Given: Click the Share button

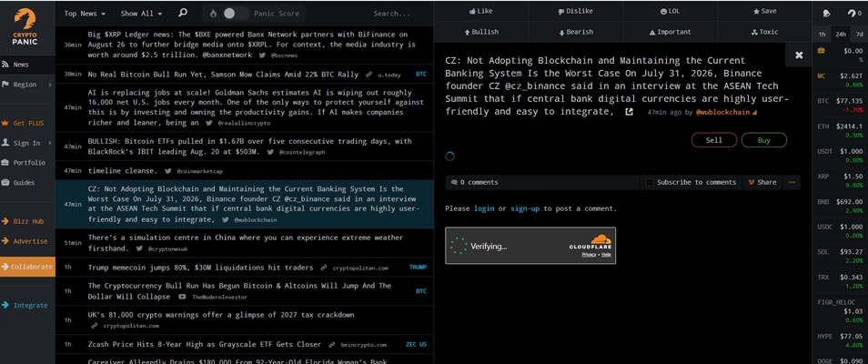Looking at the screenshot, I should 762,182.
